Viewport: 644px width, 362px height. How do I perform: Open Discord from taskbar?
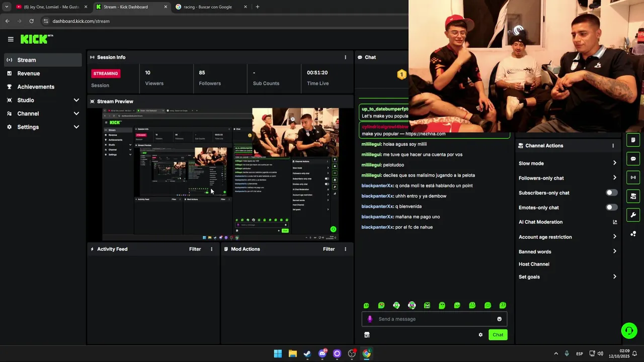(x=322, y=353)
